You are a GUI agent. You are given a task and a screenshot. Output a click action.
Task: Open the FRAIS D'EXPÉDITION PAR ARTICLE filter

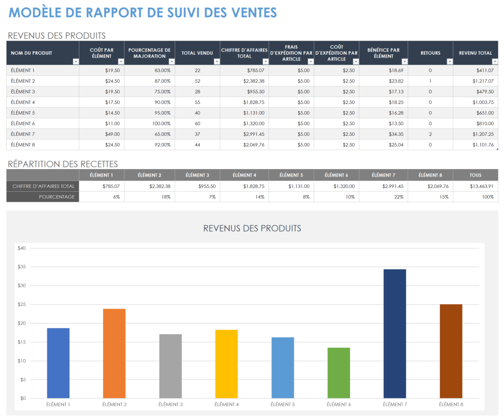(310, 61)
